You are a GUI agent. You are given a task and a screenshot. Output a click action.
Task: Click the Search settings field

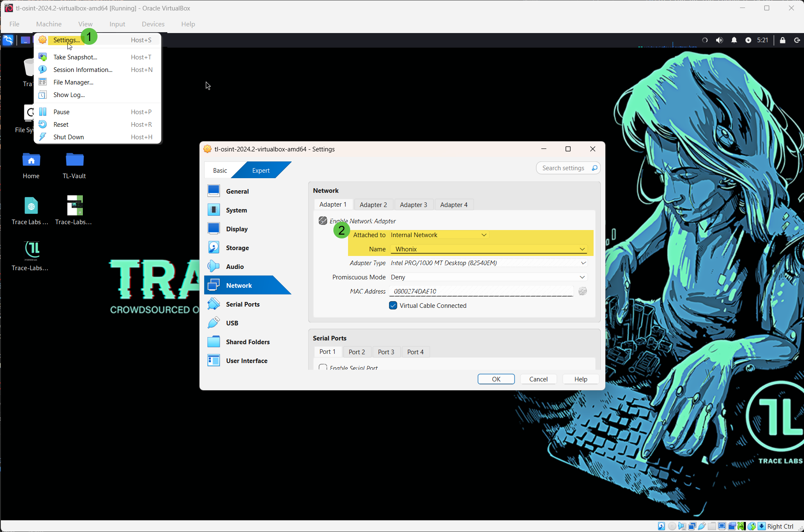click(x=565, y=168)
